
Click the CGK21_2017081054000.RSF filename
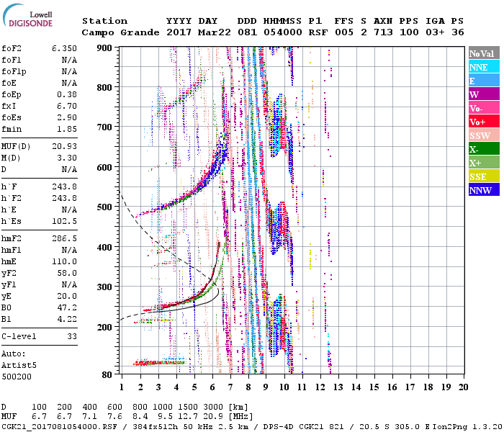60,427
